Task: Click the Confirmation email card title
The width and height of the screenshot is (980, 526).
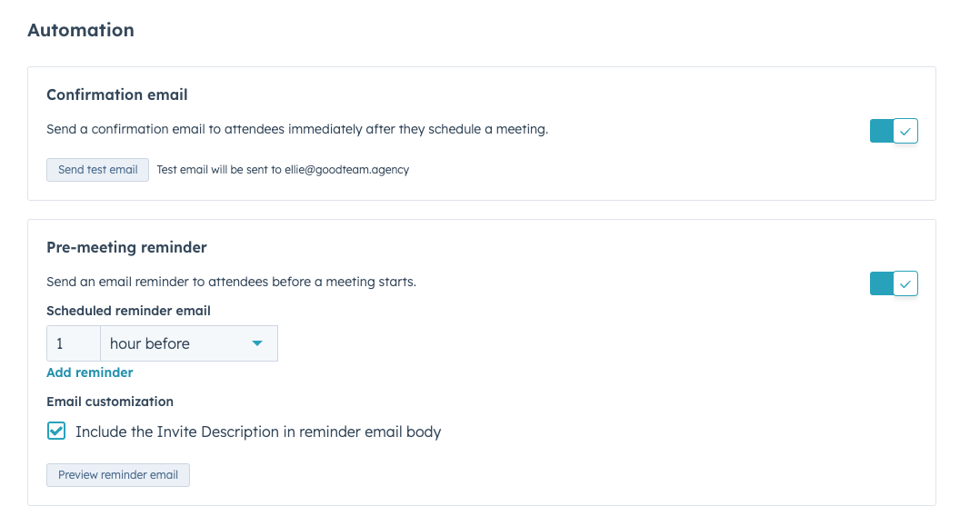Action: [x=117, y=95]
